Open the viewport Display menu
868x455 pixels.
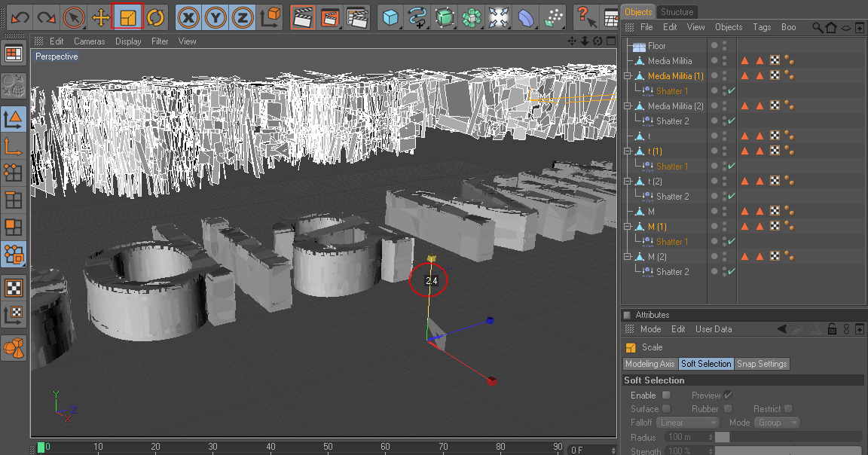click(x=128, y=41)
